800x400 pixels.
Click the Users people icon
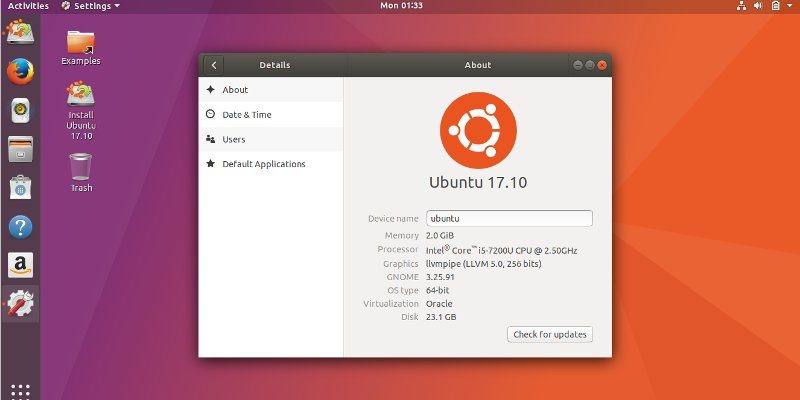click(210, 139)
